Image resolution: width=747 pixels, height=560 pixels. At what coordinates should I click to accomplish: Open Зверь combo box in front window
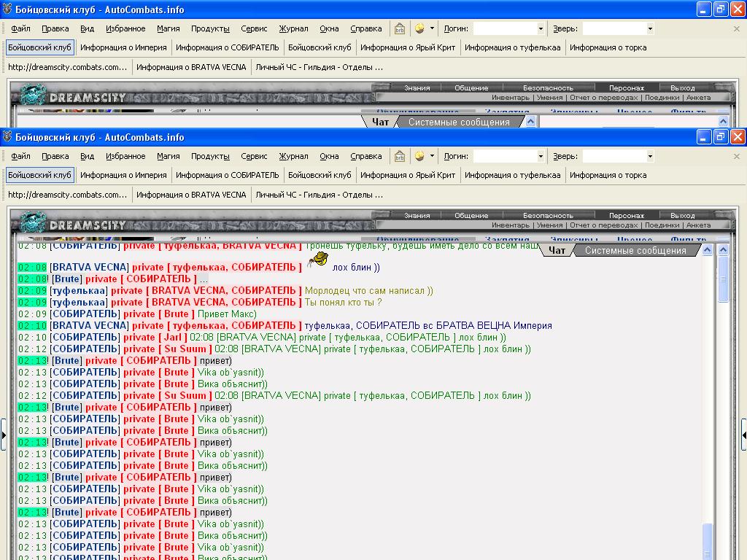coord(619,156)
